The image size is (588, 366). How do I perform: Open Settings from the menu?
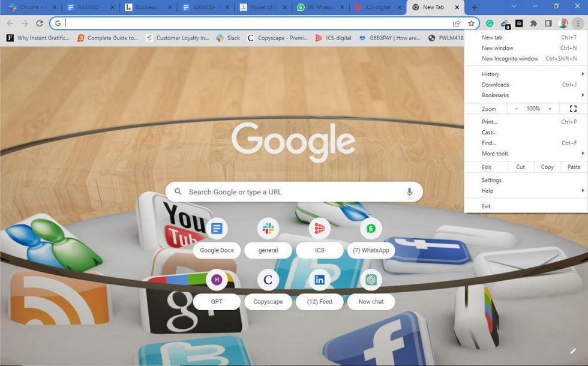point(526,181)
